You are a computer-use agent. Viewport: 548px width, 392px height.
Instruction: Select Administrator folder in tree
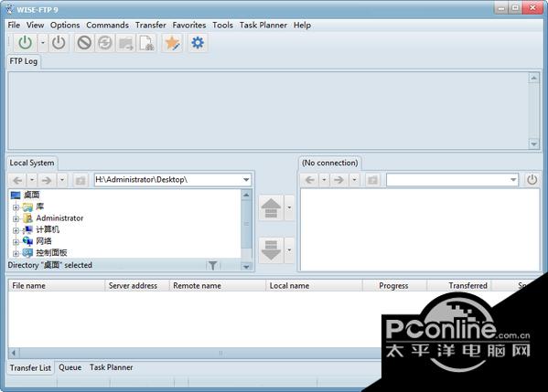[59, 218]
